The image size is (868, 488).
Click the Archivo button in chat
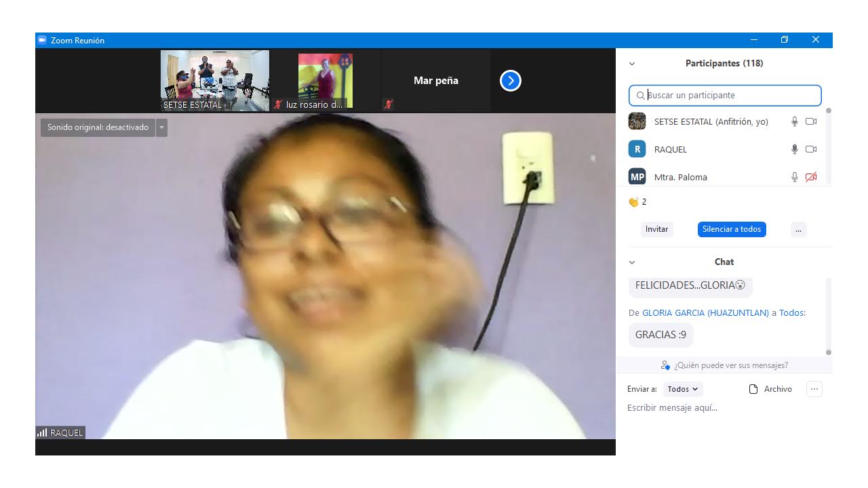pos(770,389)
